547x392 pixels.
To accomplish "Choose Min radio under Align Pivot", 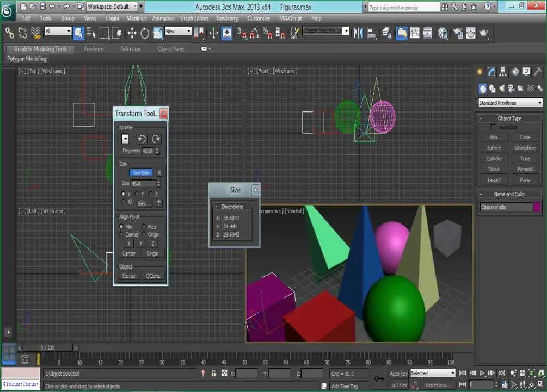I will [121, 227].
